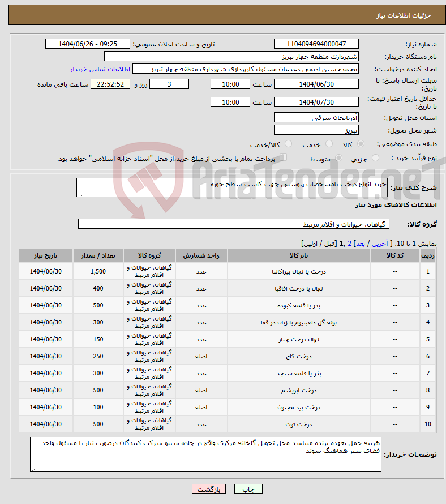Viewport: 446px width, 504px height.
Task: Go to the آخرین page link
Action: [x=380, y=244]
